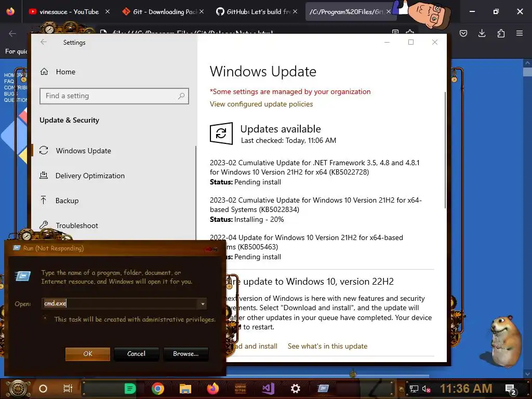The image size is (532, 399).
Task: Open Task View on the taskbar
Action: pos(68,389)
